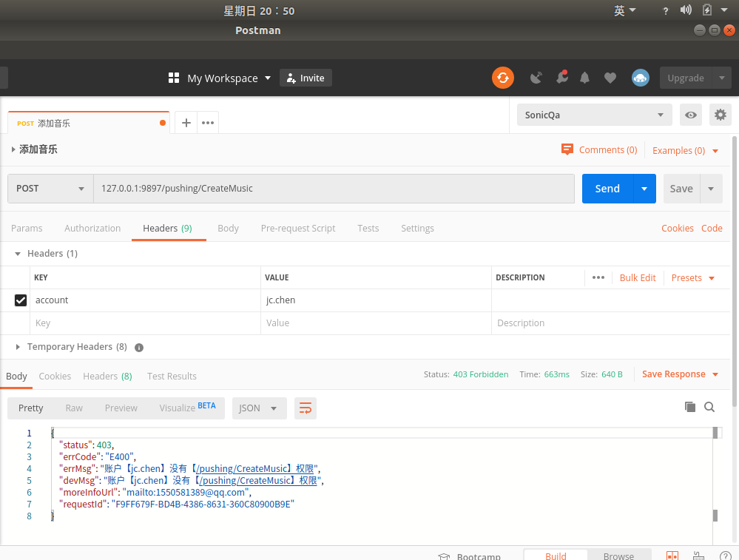Open a new request tab with plus
The image size is (739, 560).
[x=186, y=123]
